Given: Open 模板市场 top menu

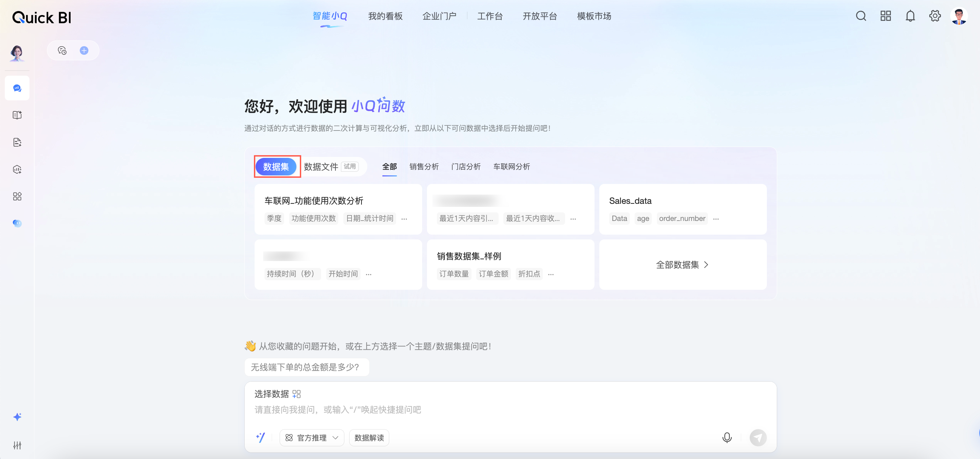Looking at the screenshot, I should [x=594, y=16].
